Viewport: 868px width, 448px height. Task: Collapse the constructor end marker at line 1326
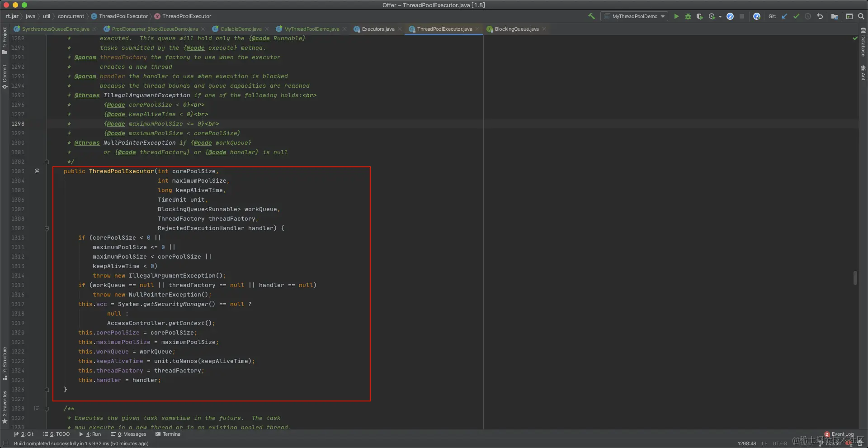(47, 389)
